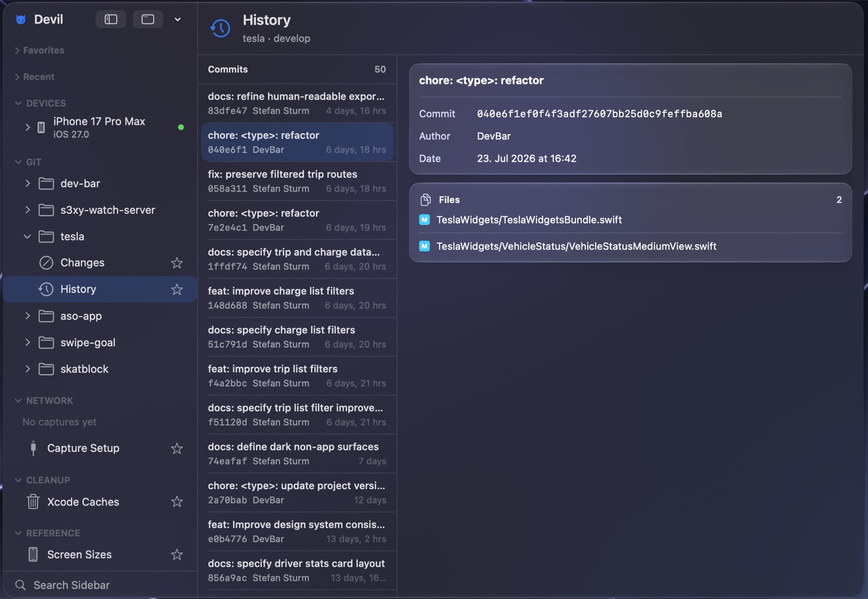Expand the s3xy-watch-server repository
The width and height of the screenshot is (868, 599).
[x=28, y=210]
